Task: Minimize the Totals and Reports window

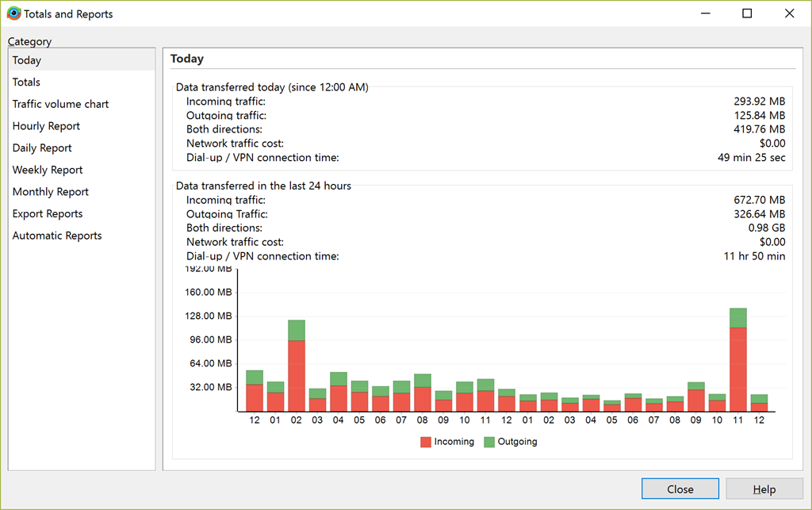Action: pos(704,13)
